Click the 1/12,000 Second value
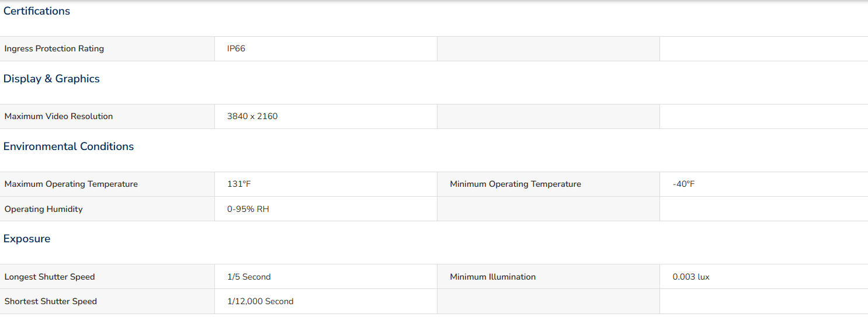The width and height of the screenshot is (868, 317). point(261,302)
